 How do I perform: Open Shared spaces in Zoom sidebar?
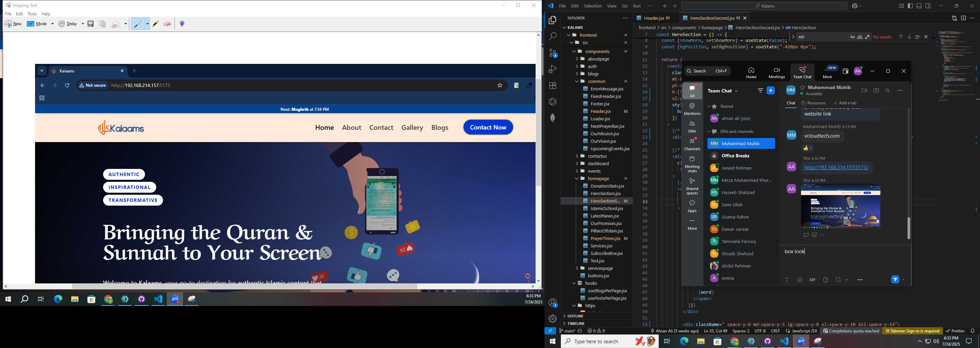click(692, 187)
